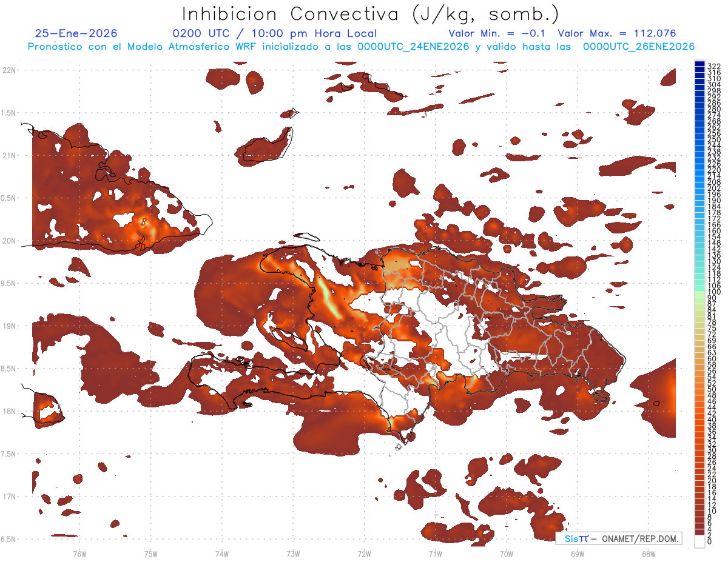Click the '0000UTC_26ENE2026' valid-until time

click(639, 47)
